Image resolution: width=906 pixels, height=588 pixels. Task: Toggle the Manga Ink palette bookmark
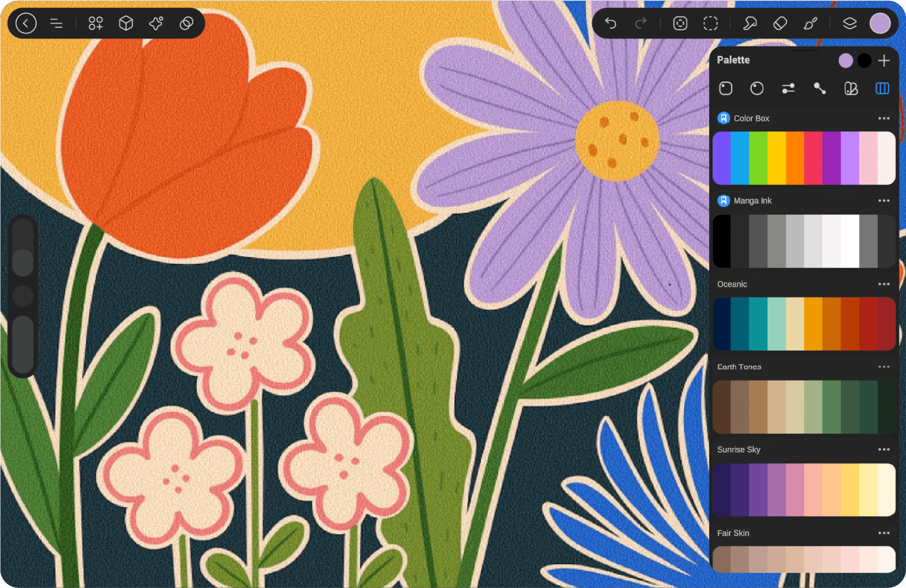click(x=723, y=200)
